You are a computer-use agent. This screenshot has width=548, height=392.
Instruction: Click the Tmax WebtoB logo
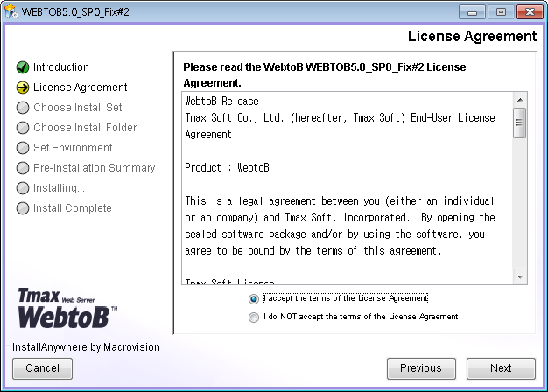pyautogui.click(x=67, y=308)
